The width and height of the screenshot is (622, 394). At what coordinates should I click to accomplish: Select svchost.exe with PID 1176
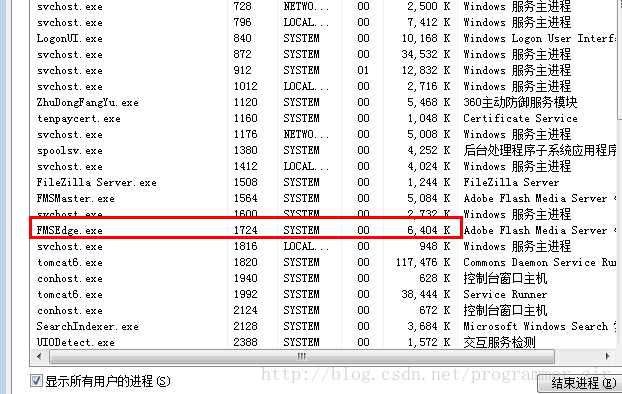[69, 135]
